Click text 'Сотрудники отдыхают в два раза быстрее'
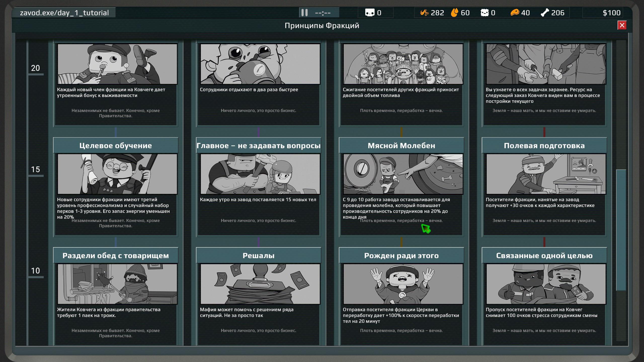 [x=249, y=89]
